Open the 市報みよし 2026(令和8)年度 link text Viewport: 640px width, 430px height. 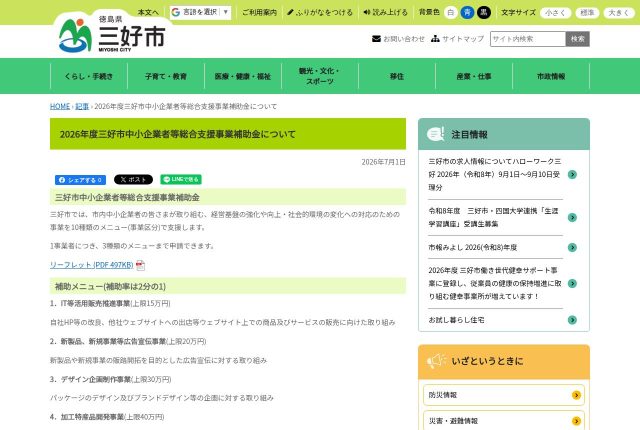pyautogui.click(x=472, y=247)
